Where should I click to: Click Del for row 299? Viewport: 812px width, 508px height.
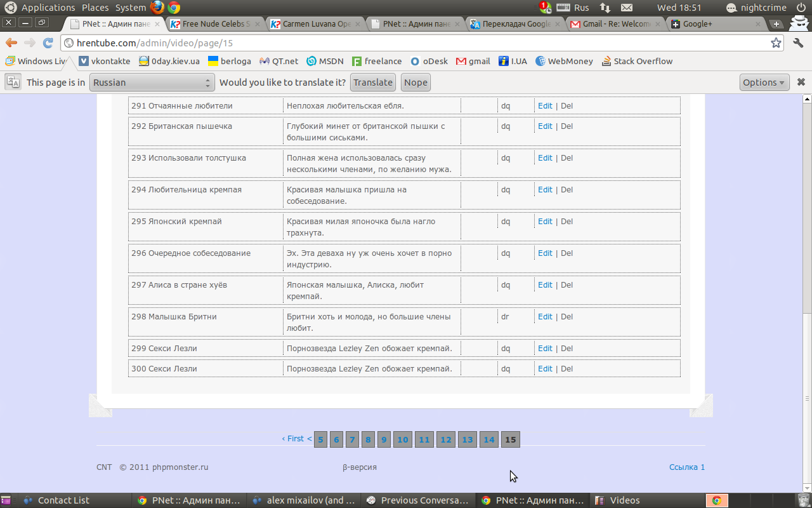[x=566, y=349]
